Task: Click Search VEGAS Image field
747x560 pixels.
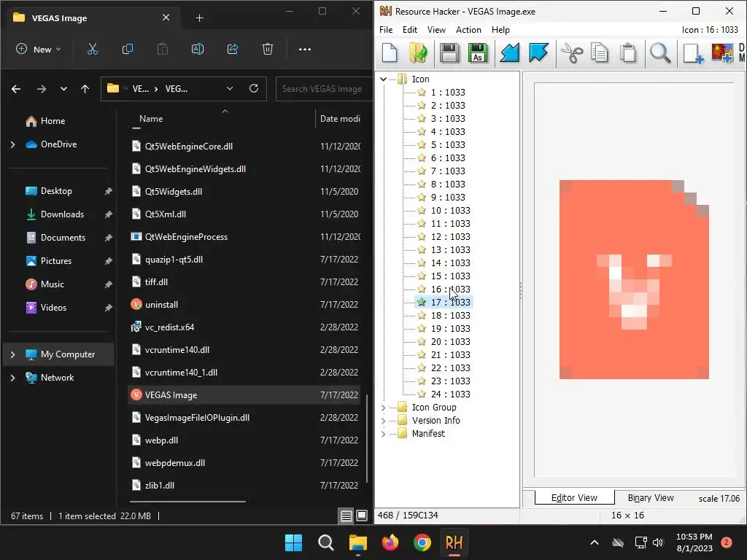Action: 324,88
